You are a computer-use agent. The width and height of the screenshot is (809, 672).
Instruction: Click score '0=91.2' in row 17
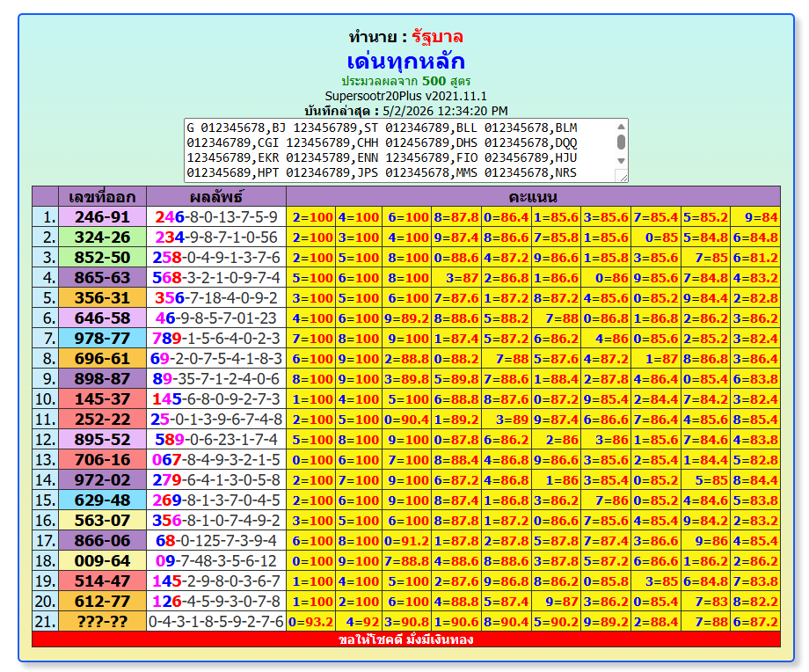406,540
